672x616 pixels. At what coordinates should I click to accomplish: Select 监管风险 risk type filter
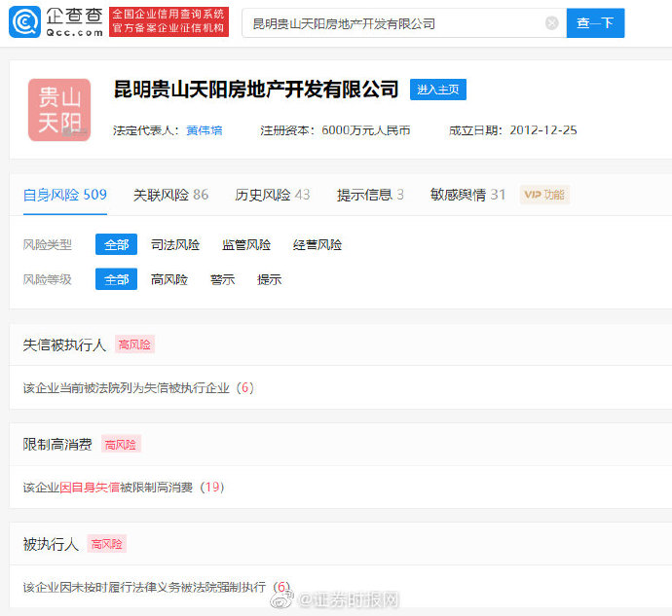click(x=246, y=244)
